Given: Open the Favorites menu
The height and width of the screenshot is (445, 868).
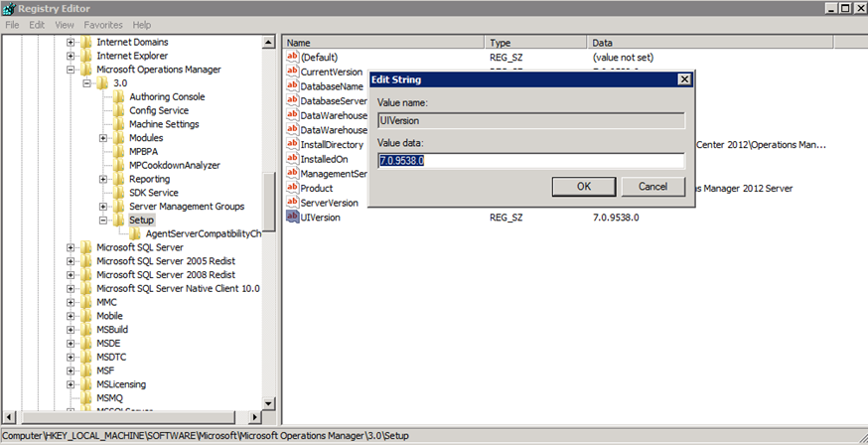Looking at the screenshot, I should pos(103,25).
